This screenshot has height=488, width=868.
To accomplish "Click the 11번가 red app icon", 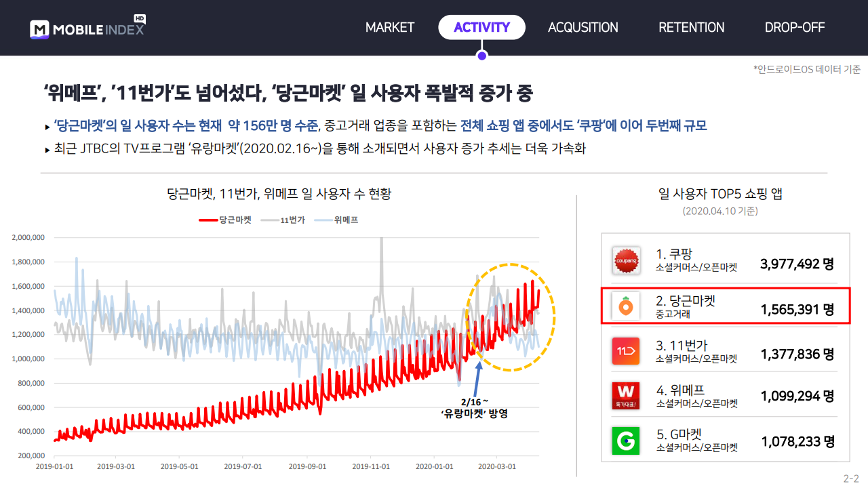I will pyautogui.click(x=626, y=351).
